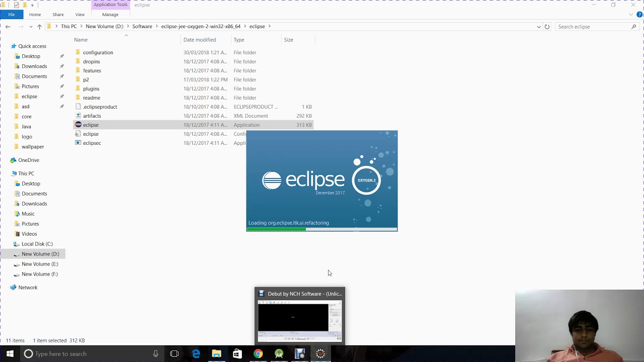Select Network in navigation pane
The image size is (644, 362).
tap(28, 288)
